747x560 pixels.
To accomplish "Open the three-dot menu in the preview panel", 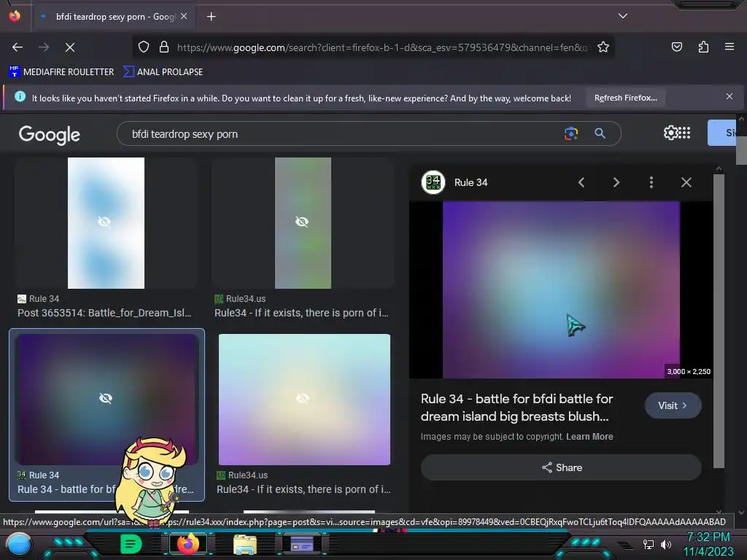I will 651,182.
